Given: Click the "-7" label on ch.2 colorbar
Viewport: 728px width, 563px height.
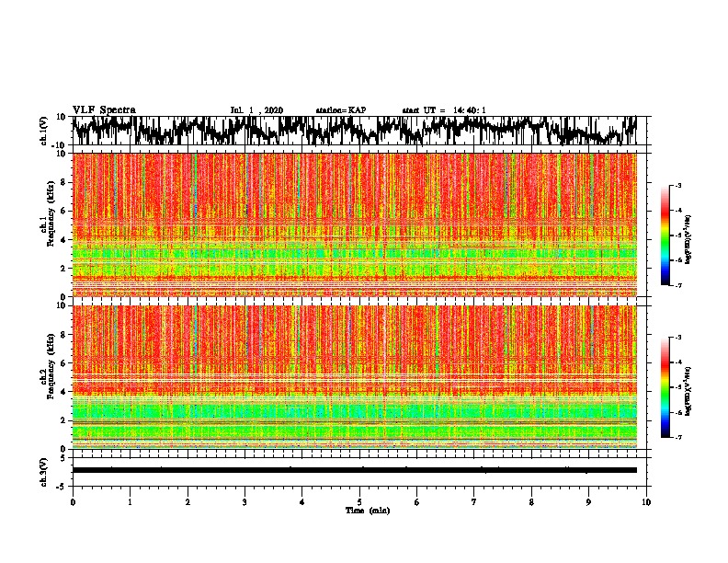Looking at the screenshot, I should coord(677,437).
